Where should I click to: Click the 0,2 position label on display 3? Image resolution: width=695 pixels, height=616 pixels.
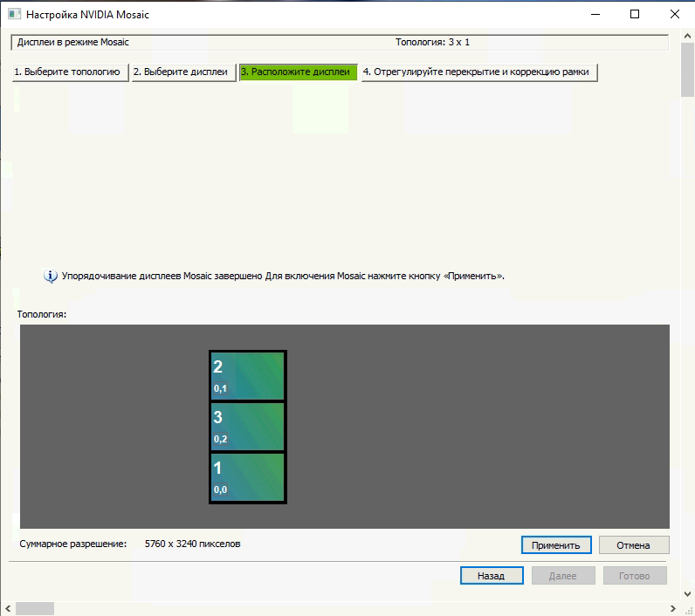pyautogui.click(x=220, y=439)
